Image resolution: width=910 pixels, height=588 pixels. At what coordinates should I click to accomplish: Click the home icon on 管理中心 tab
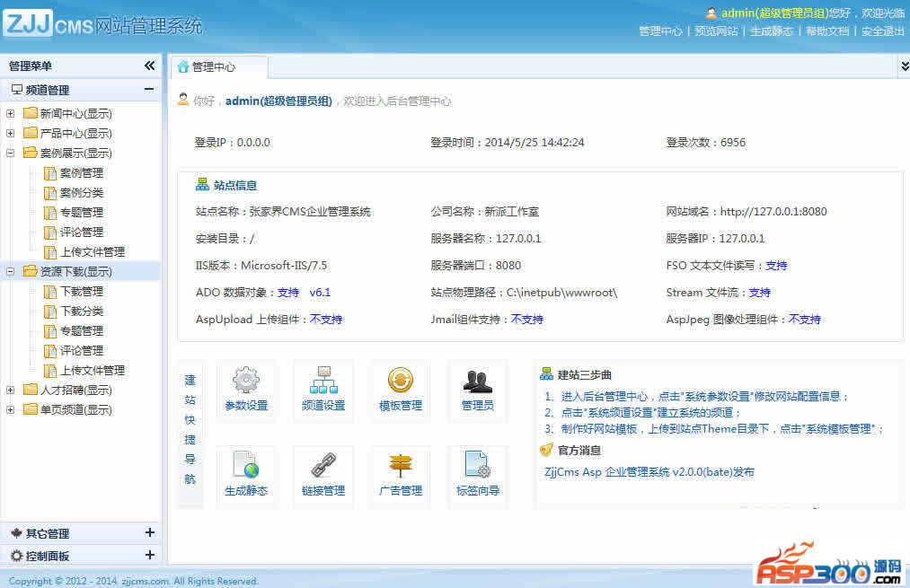tap(183, 66)
